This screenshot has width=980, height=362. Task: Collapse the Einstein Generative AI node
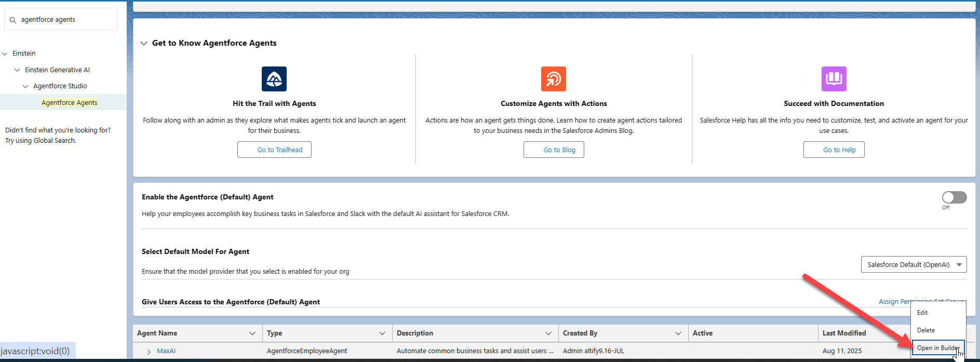pyautogui.click(x=18, y=70)
